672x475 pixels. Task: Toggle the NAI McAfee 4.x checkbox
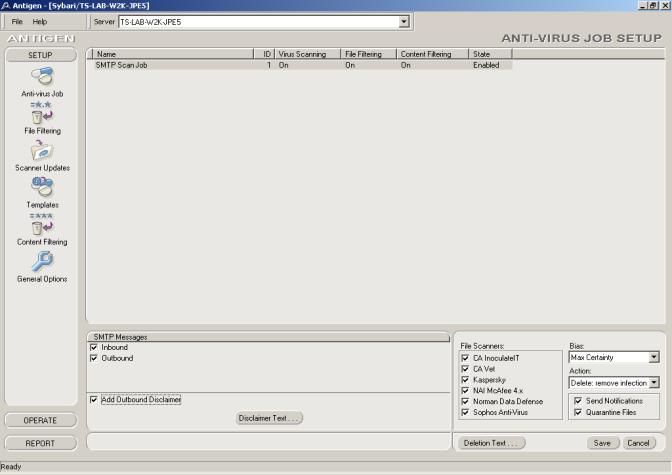[x=465, y=391]
